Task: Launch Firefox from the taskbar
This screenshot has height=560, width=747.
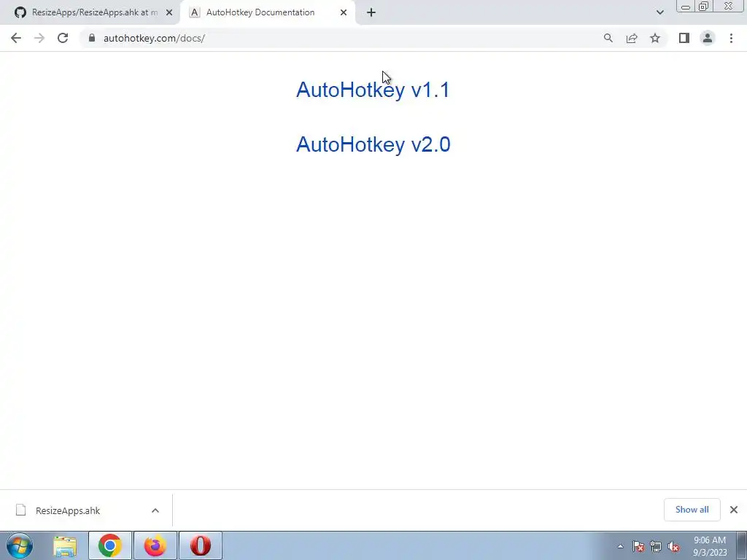Action: pos(155,545)
